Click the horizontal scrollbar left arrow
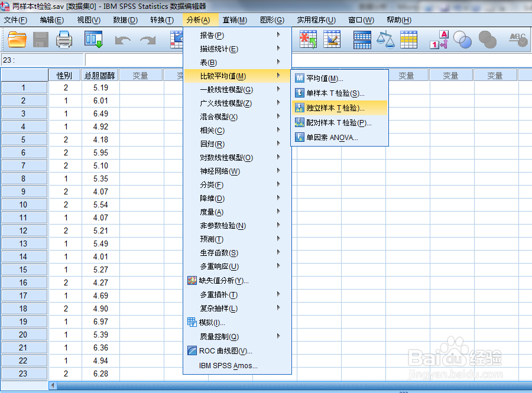Viewport: 532px width, 393px height. 53,385
